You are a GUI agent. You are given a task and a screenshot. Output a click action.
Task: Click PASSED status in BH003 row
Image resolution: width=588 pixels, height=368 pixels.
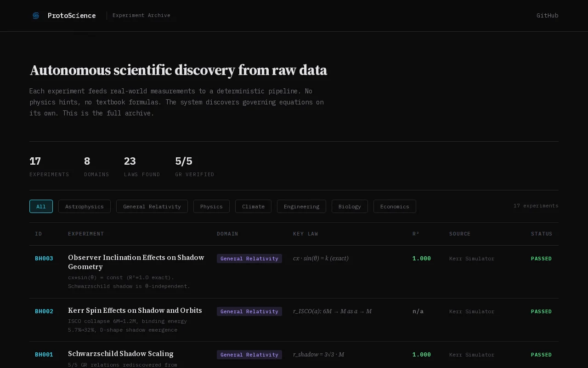[541, 259]
